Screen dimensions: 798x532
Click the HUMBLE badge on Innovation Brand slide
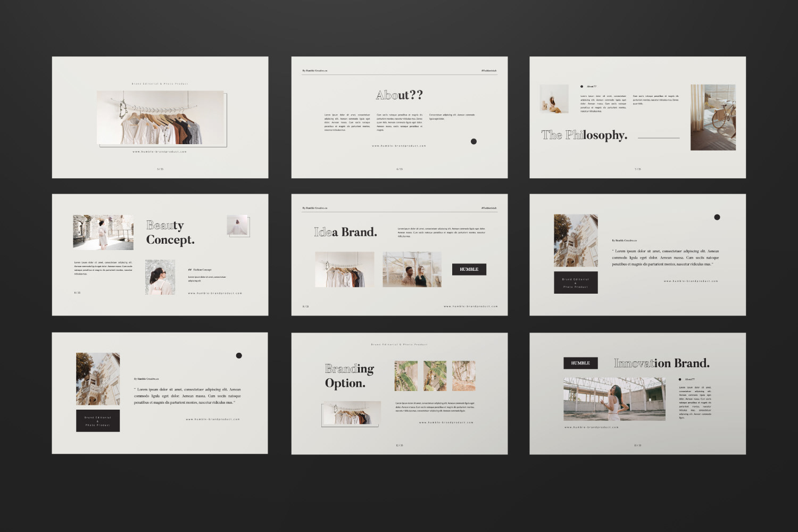pyautogui.click(x=580, y=363)
